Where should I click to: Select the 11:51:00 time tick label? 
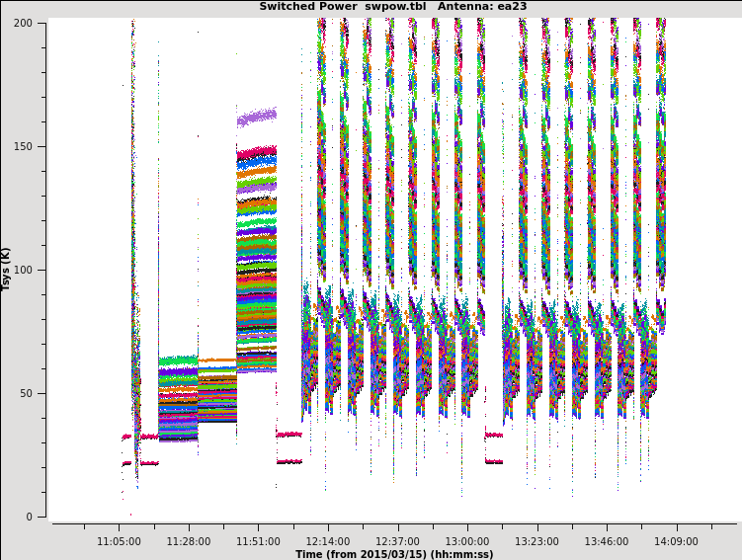[x=258, y=541]
